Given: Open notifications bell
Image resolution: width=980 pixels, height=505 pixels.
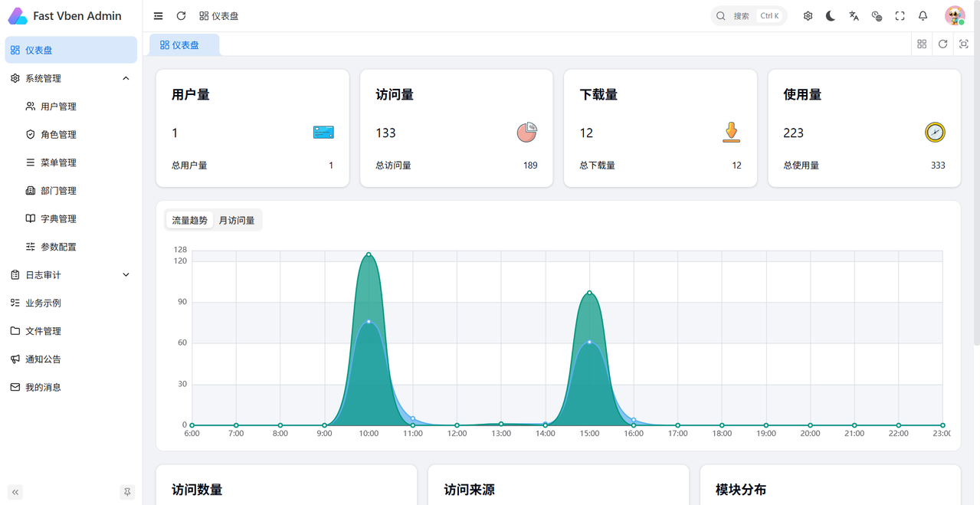Looking at the screenshot, I should (923, 15).
